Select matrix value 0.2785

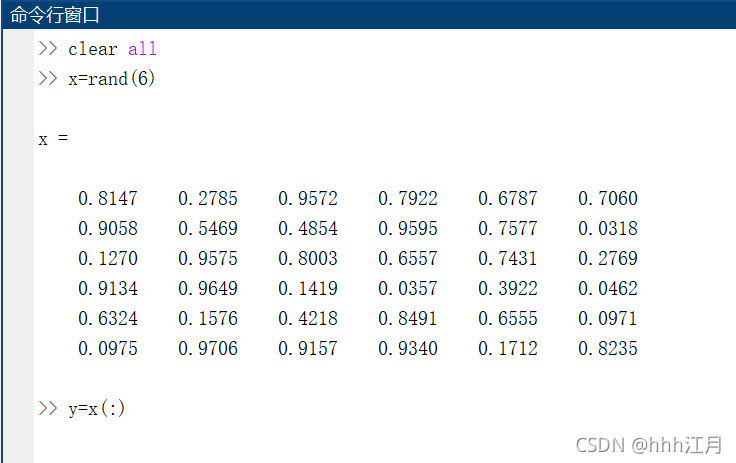[208, 198]
